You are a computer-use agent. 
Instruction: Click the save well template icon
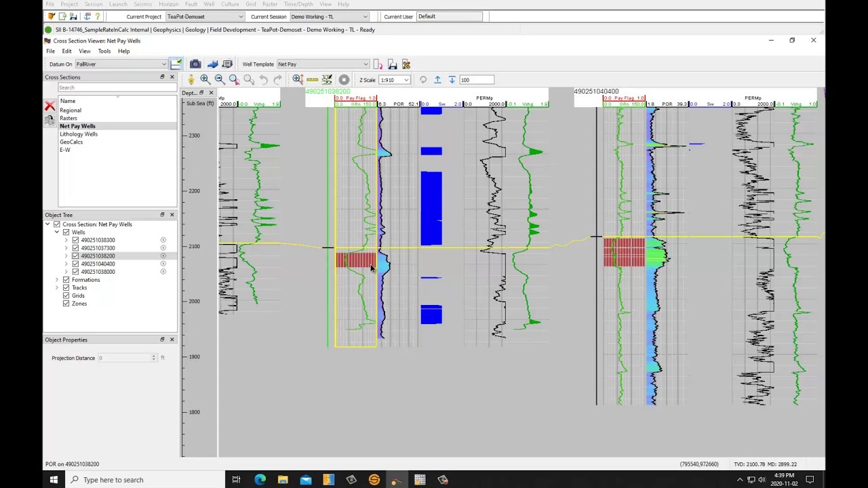(x=393, y=64)
